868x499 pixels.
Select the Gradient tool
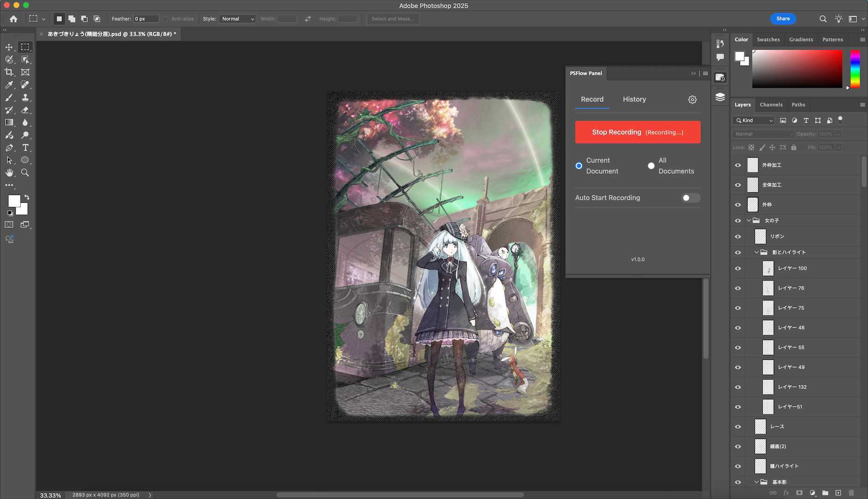pos(9,122)
